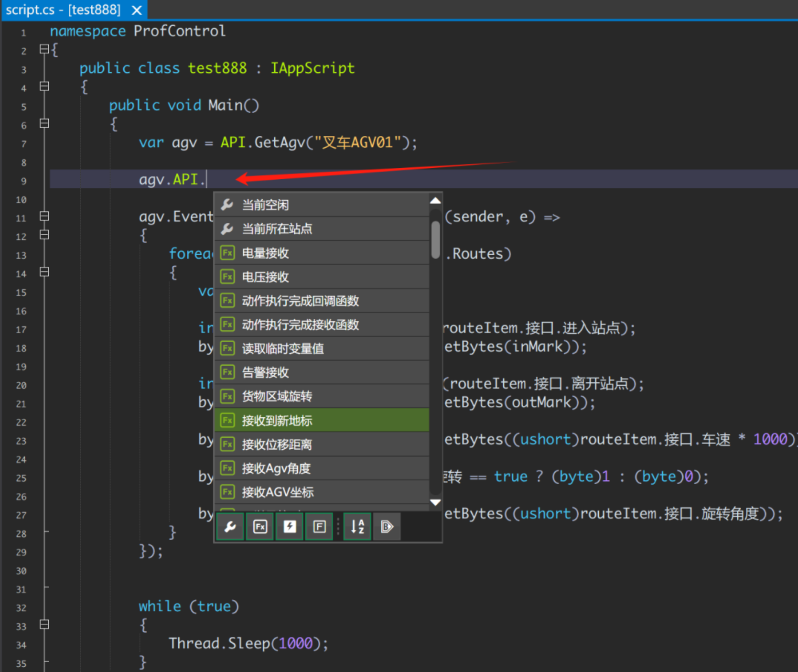Toggle the properties filter wrench icon
Image resolution: width=798 pixels, height=672 pixels.
coord(230,527)
